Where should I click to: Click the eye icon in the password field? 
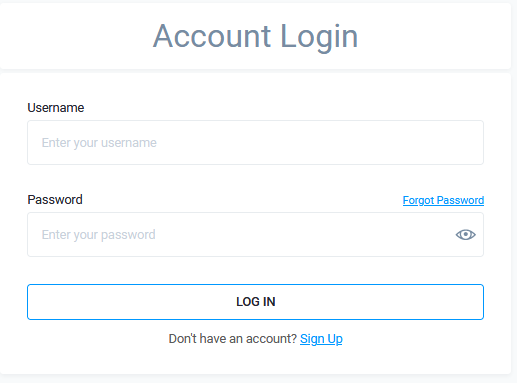point(465,235)
